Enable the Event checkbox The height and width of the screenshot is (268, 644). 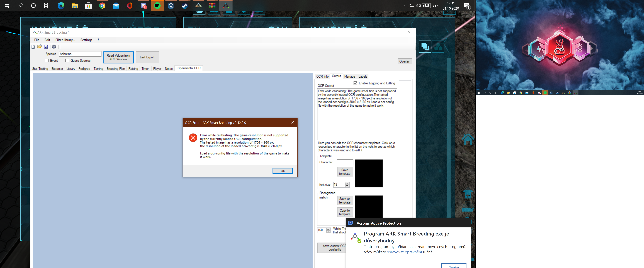(x=47, y=61)
